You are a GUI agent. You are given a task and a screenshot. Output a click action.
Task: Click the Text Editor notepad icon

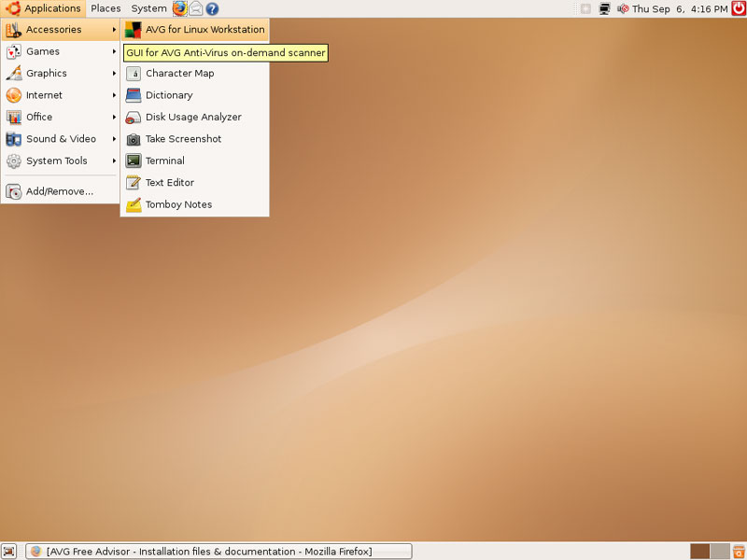(134, 183)
